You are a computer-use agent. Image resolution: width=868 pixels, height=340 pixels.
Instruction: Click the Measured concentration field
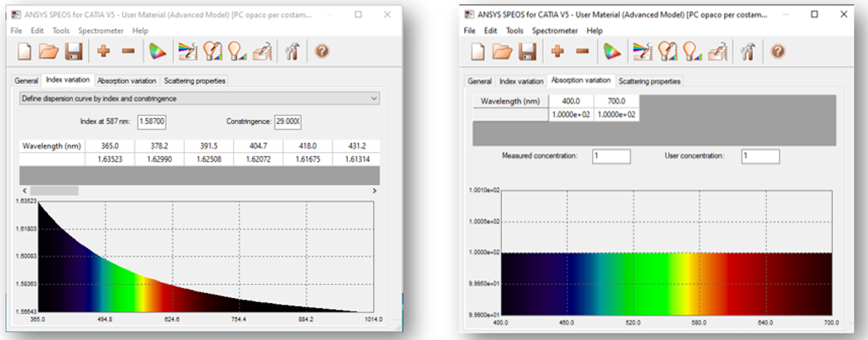[612, 156]
